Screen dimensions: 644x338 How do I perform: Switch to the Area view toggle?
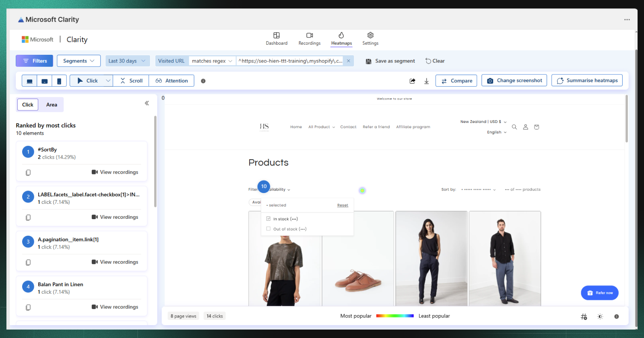pyautogui.click(x=52, y=105)
